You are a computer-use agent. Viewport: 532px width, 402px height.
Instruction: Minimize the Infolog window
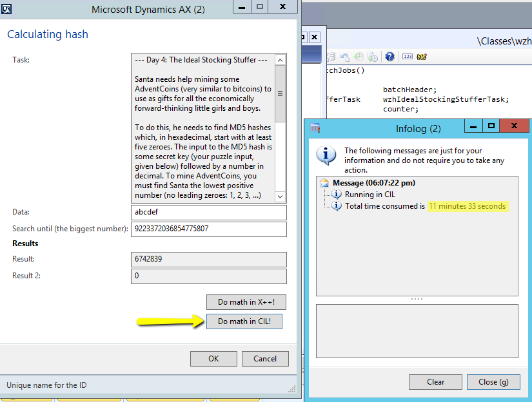coord(473,126)
